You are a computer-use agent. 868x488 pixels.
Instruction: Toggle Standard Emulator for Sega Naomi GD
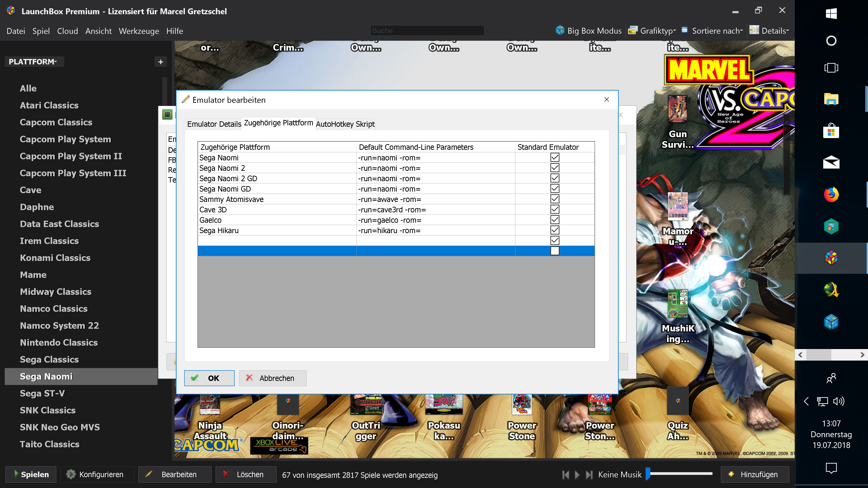coord(555,189)
